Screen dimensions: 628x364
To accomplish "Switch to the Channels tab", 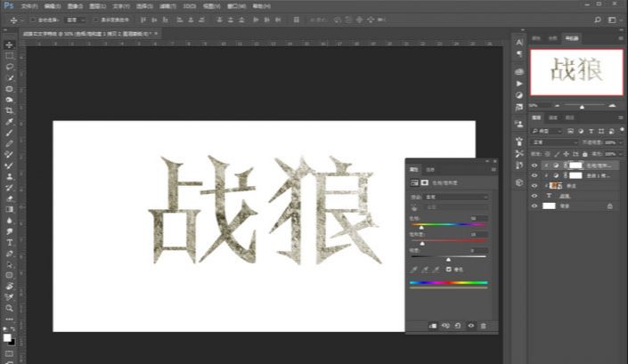I will tap(553, 117).
